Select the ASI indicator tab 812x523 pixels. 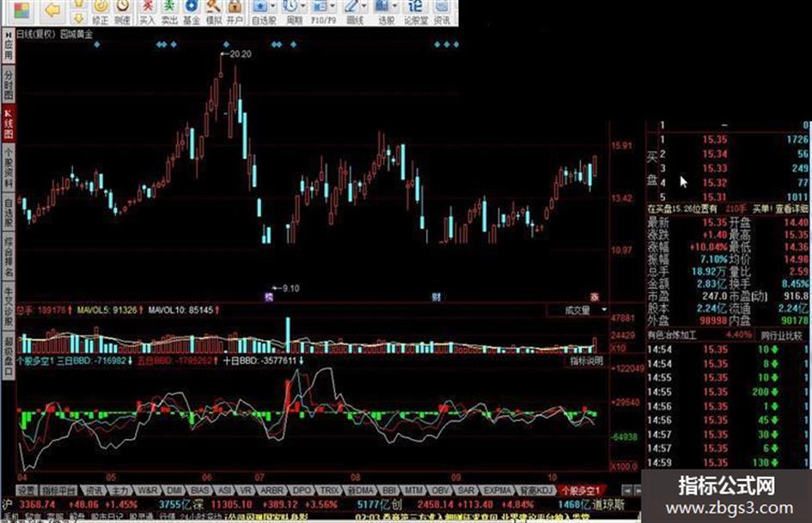tap(223, 490)
